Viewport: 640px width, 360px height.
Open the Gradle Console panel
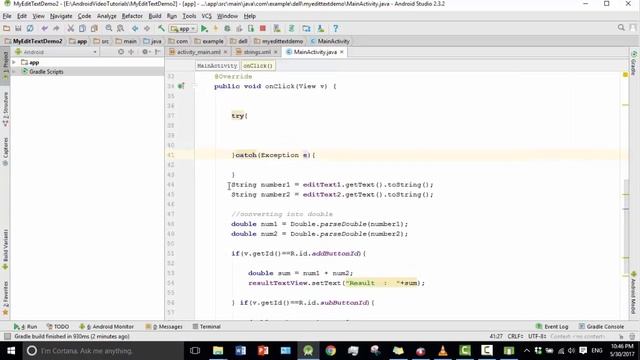click(601, 327)
